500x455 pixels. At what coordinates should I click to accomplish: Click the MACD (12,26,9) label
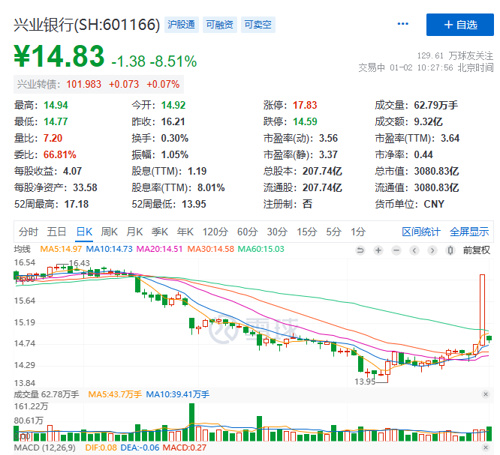tap(45, 447)
